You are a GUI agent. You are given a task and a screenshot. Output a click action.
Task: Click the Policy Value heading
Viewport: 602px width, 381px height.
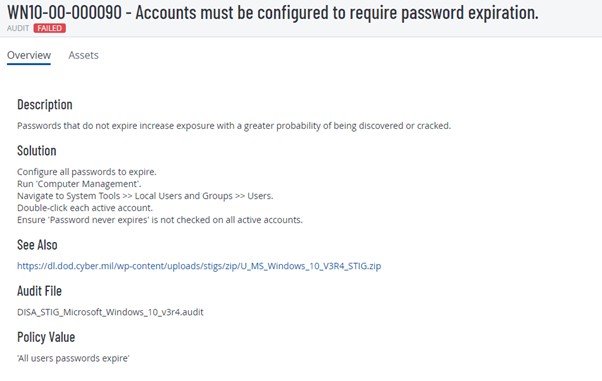click(x=46, y=337)
